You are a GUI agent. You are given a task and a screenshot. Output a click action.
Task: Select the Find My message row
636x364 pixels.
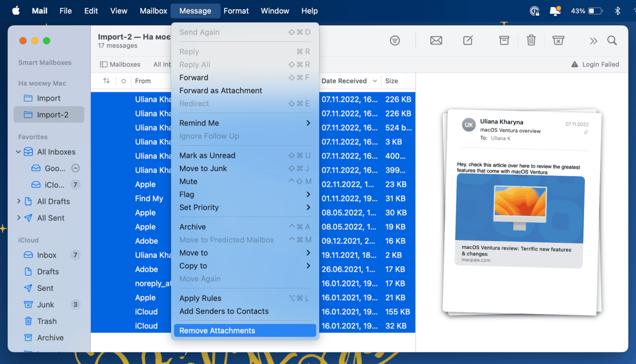(253, 199)
